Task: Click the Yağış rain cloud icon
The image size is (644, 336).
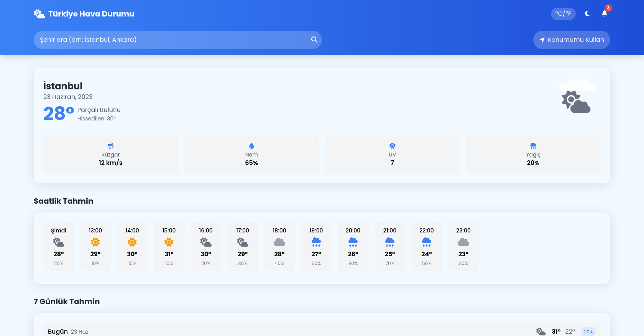Action: tap(533, 146)
